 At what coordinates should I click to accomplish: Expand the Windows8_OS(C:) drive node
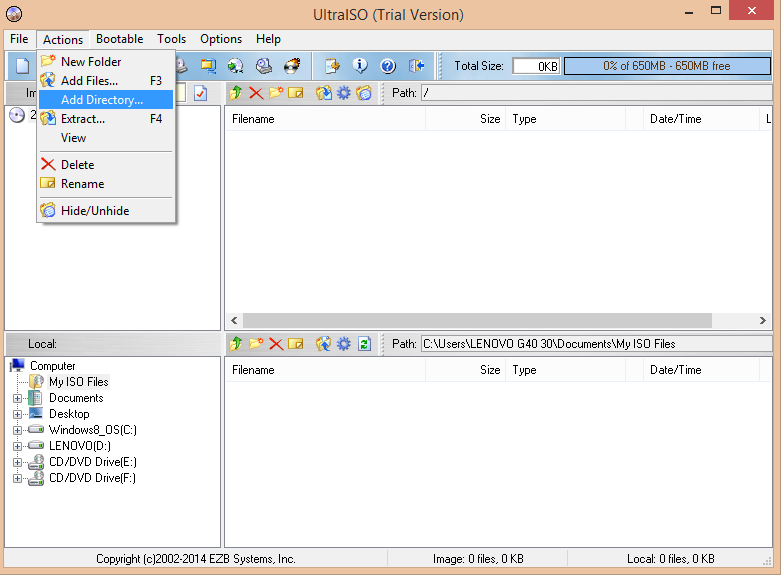pyautogui.click(x=17, y=431)
